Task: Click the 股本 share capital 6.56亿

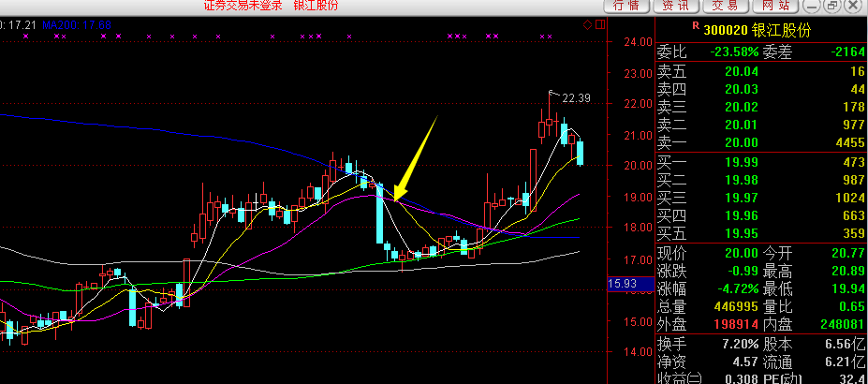Action: (x=845, y=344)
